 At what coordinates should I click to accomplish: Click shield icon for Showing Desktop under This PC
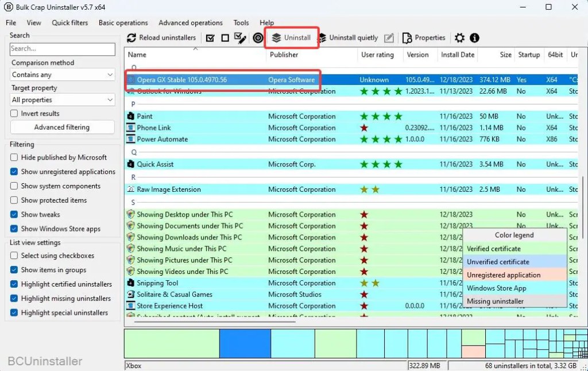click(x=130, y=214)
